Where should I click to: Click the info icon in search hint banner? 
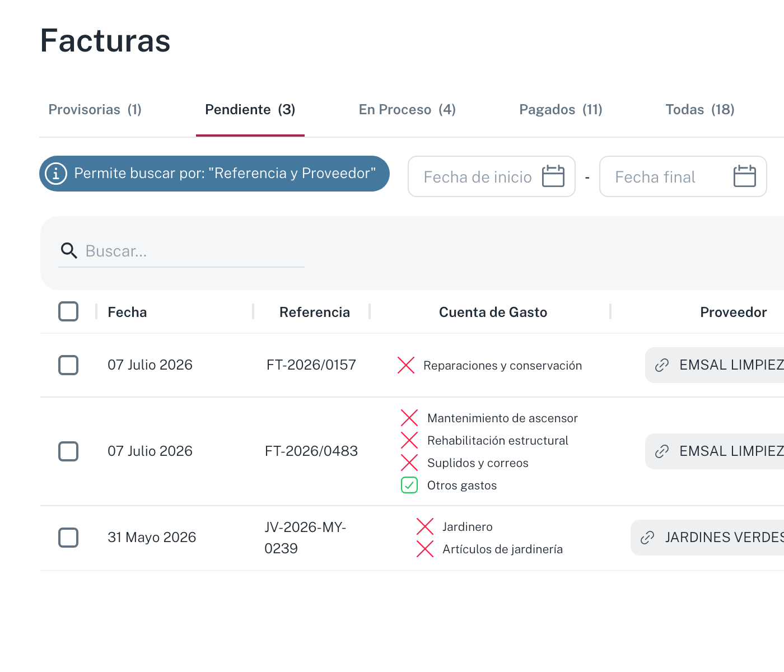[x=56, y=174]
